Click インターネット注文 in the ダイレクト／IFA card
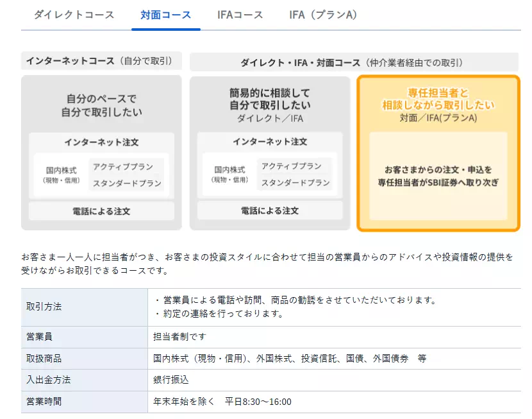The height and width of the screenshot is (419, 532). (x=270, y=142)
